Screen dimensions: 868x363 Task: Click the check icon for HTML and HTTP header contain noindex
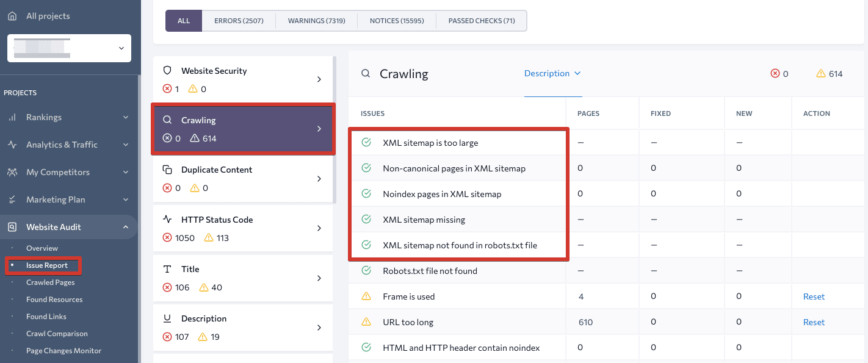point(366,347)
